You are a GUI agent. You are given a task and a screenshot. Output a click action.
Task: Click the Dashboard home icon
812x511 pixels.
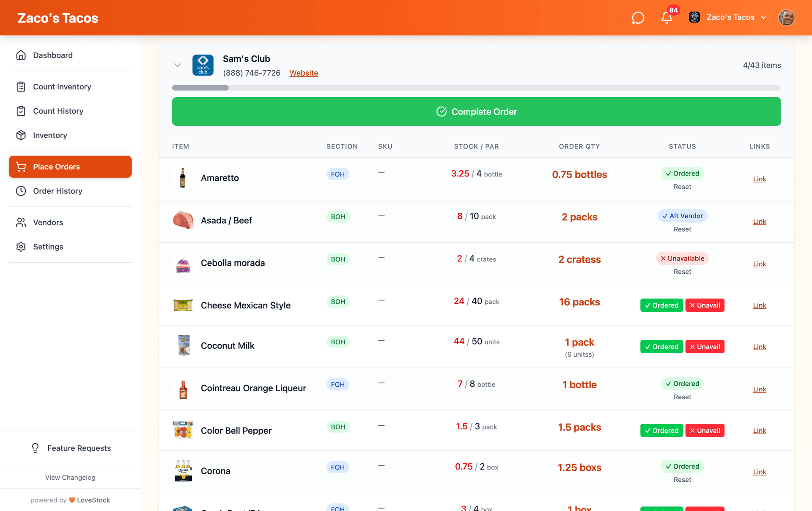click(21, 55)
